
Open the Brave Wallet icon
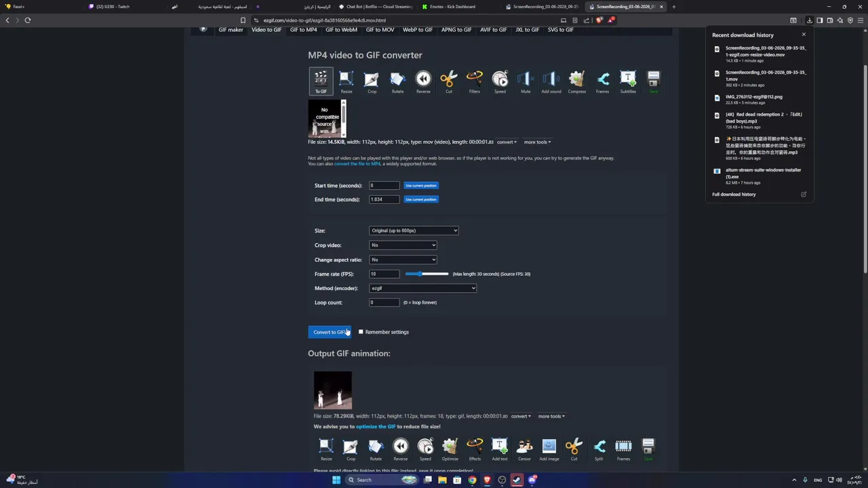829,20
